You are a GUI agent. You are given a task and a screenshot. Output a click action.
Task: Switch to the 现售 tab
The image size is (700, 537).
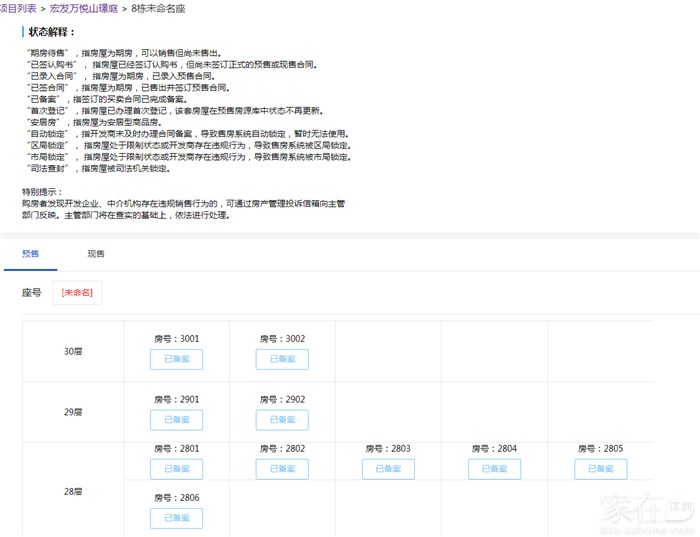click(x=96, y=254)
